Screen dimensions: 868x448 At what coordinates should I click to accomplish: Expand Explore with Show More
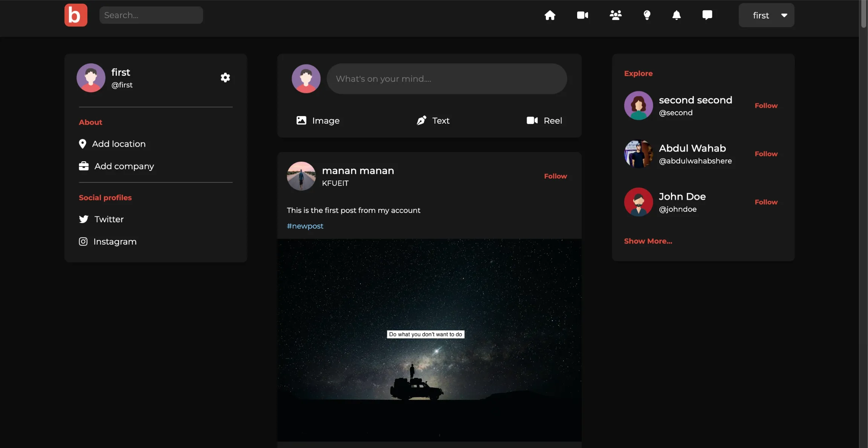click(x=648, y=241)
